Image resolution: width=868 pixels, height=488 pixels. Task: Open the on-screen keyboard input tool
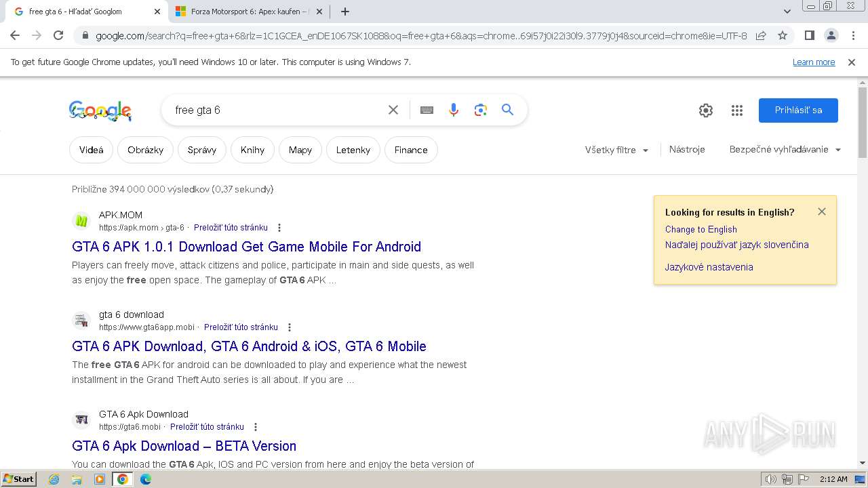tap(427, 110)
